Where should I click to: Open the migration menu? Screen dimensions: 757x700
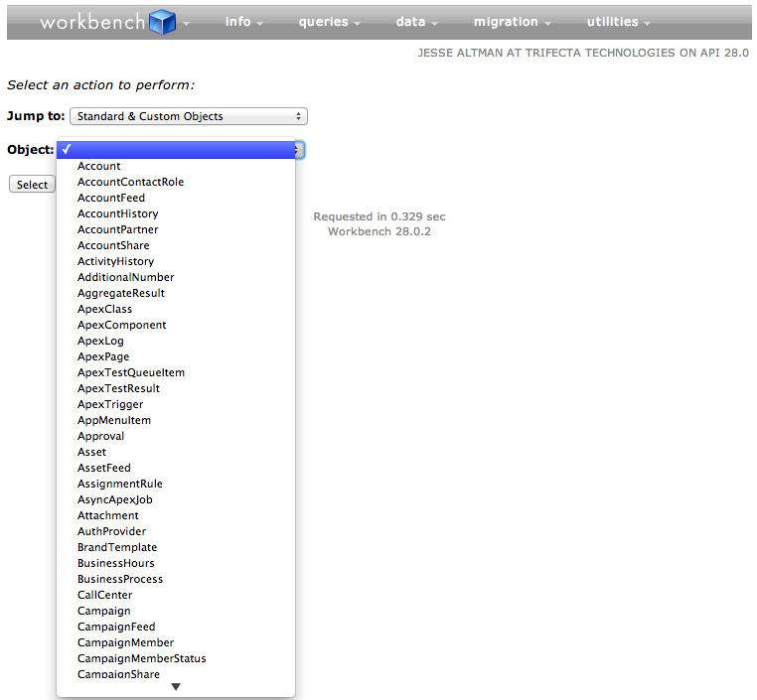[x=512, y=22]
